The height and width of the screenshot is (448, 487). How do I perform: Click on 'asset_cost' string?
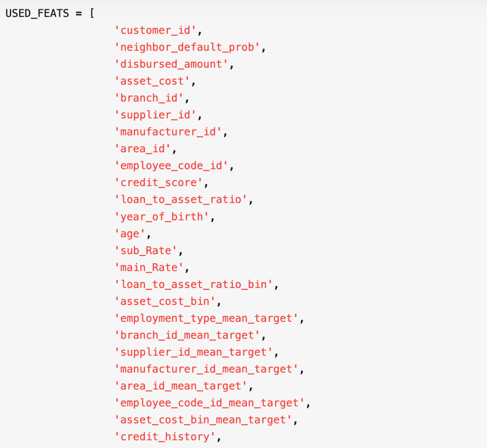(152, 81)
